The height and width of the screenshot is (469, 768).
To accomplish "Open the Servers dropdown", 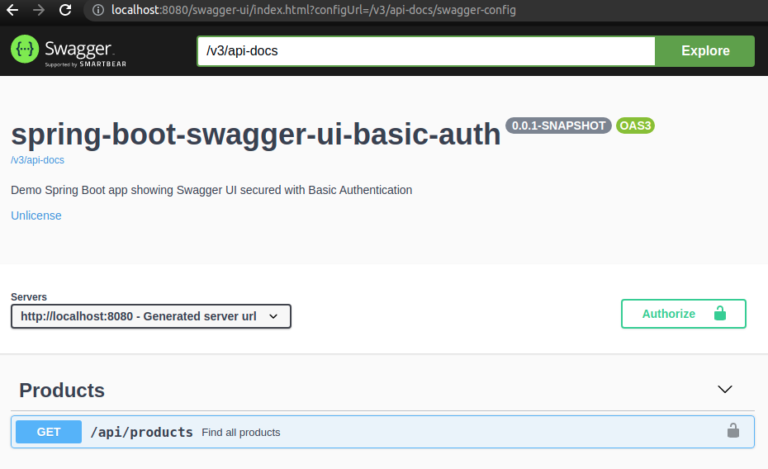I will click(151, 316).
